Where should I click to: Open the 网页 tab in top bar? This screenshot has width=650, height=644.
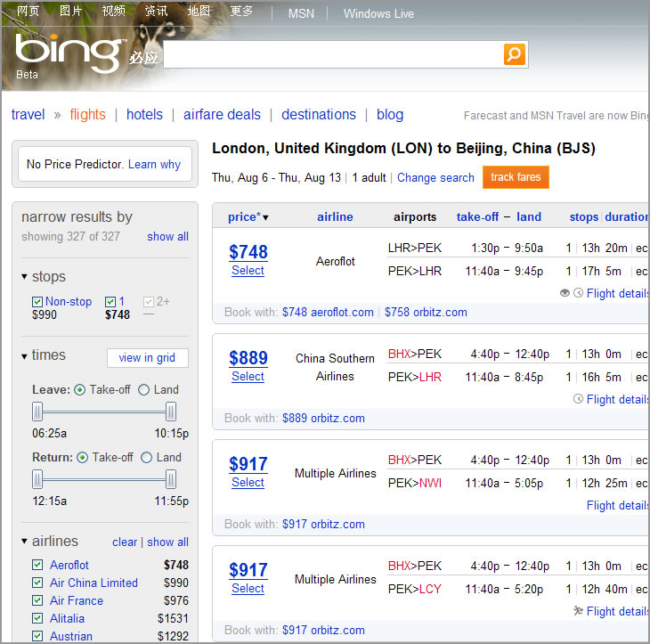[28, 11]
